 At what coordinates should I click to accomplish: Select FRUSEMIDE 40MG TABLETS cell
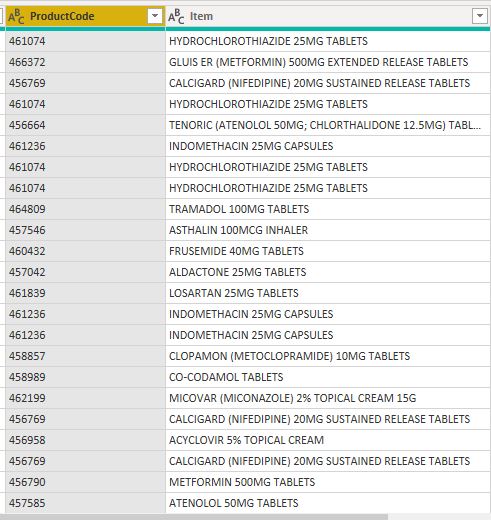tap(328, 251)
